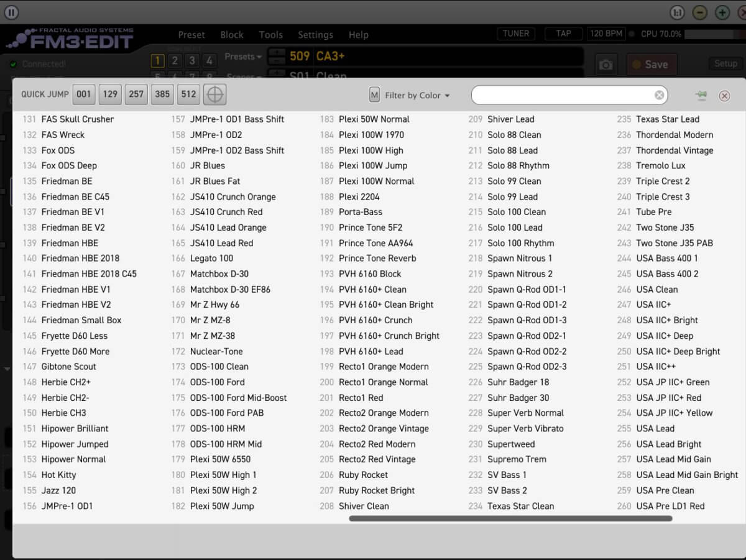Open the Presets dropdown in the main window
Viewport: 746px width, 560px height.
(243, 57)
